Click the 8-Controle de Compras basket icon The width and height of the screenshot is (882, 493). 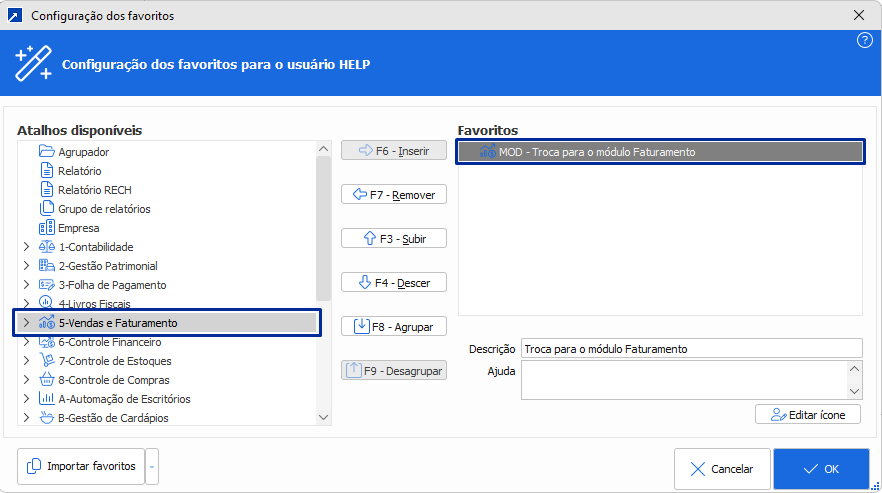pyautogui.click(x=46, y=380)
